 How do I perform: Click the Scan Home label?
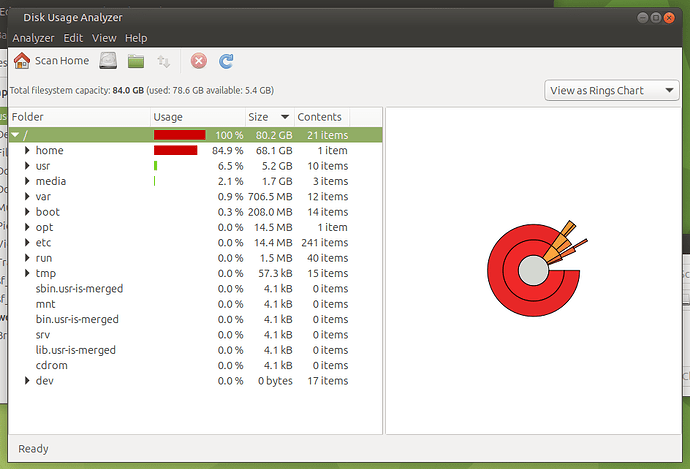(62, 61)
